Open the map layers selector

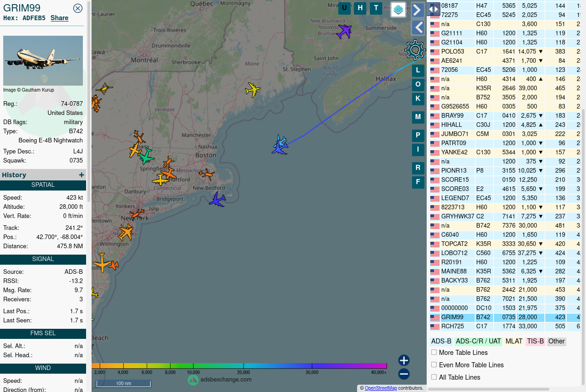(398, 9)
